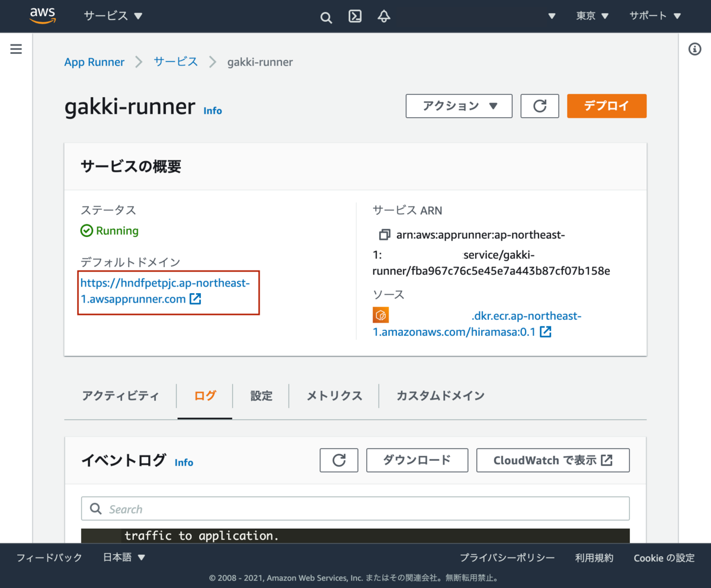Open the notifications bell

click(x=383, y=16)
